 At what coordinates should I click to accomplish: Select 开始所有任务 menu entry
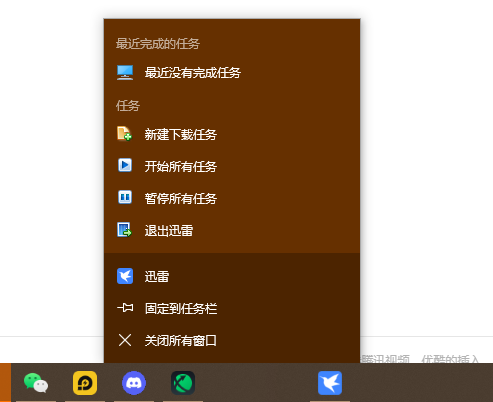click(232, 166)
